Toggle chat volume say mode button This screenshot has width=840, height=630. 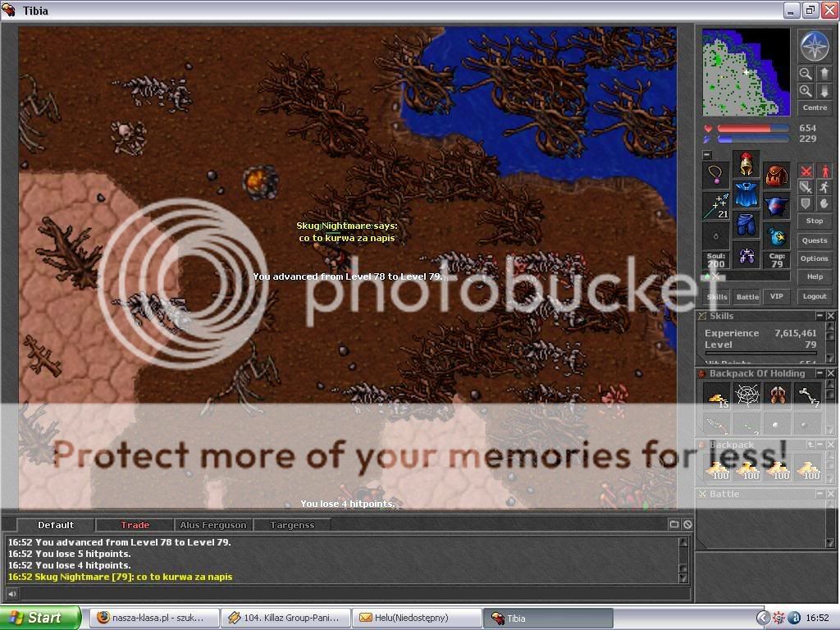(11, 594)
